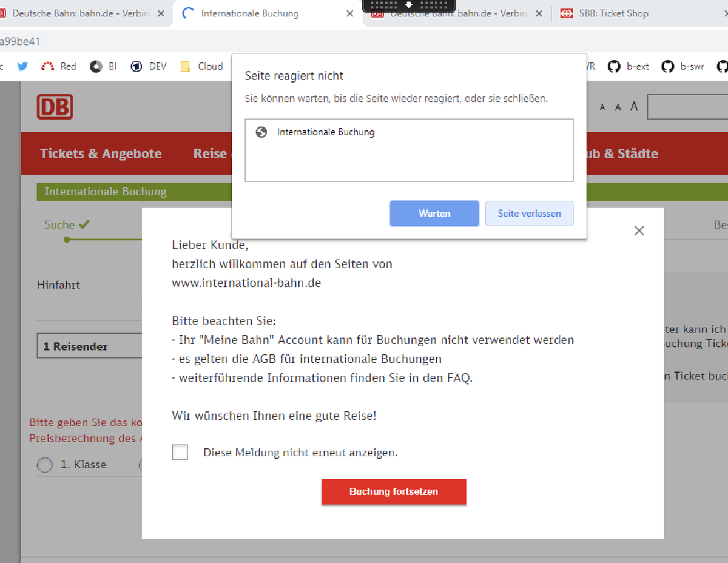Click the globe icon beside Internationale Buchung
This screenshot has height=563, width=728.
(x=261, y=132)
